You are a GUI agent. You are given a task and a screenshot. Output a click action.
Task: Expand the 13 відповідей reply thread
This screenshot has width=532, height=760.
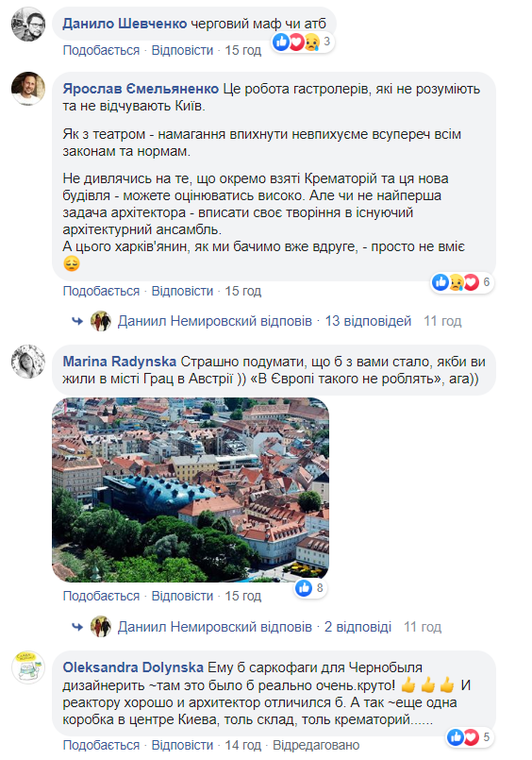368,321
